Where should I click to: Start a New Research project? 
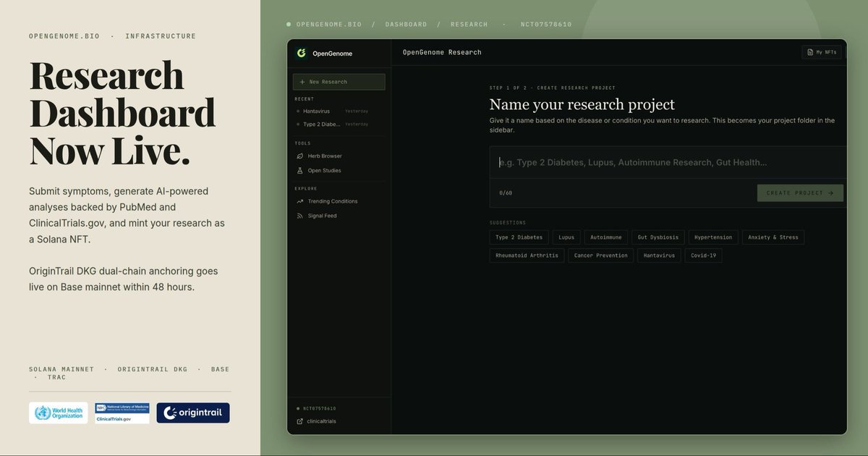(339, 82)
